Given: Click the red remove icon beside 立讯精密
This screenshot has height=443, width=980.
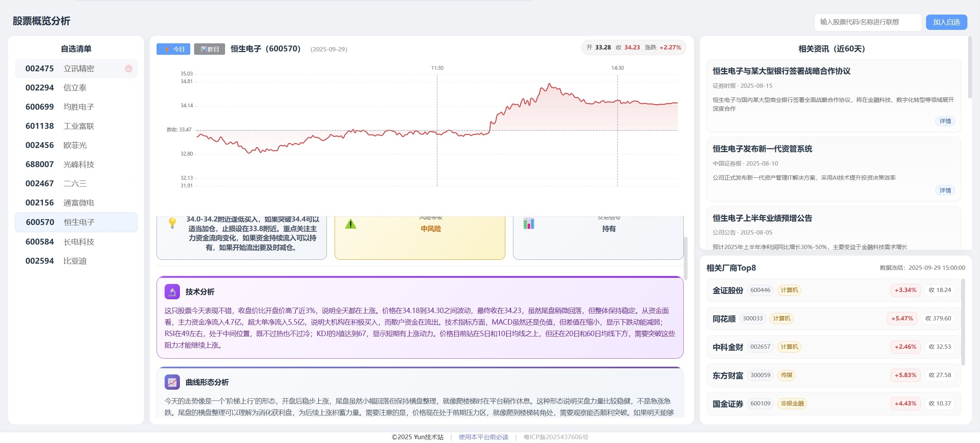Looking at the screenshot, I should coord(129,69).
